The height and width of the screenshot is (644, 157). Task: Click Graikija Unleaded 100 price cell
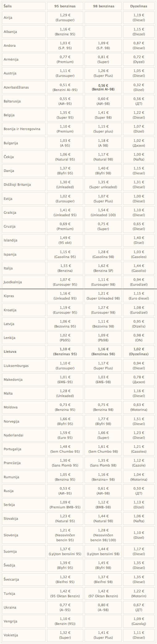tap(103, 213)
